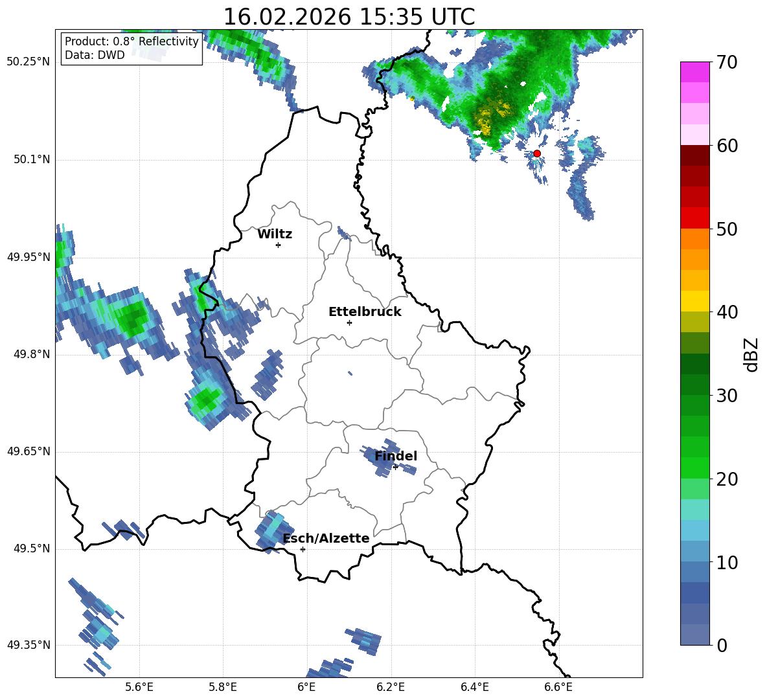
Task: Click the colorbar value 70
Action: (x=727, y=63)
